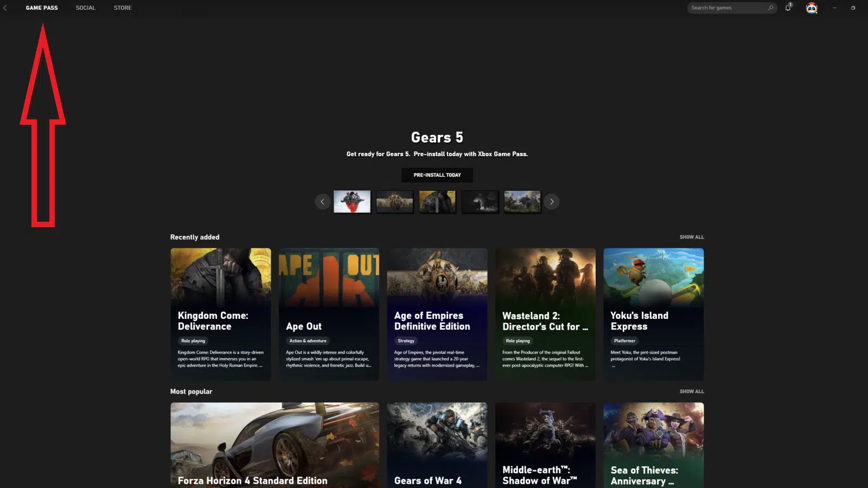868x488 pixels.
Task: Advance the carousel with the right arrow
Action: pyautogui.click(x=551, y=201)
